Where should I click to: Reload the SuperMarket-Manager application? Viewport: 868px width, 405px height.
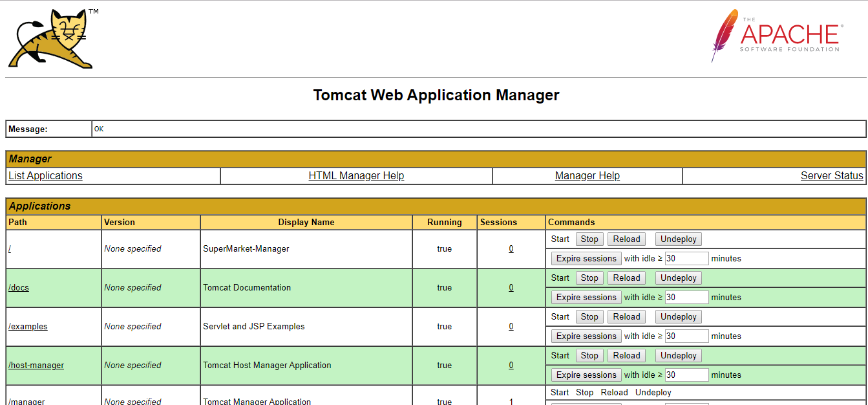pos(626,239)
